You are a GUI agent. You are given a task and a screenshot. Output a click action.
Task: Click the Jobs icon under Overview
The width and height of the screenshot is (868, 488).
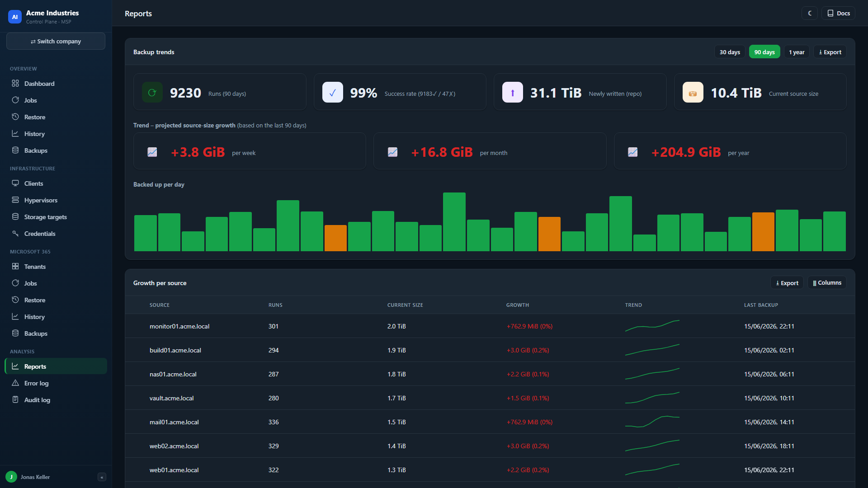15,100
